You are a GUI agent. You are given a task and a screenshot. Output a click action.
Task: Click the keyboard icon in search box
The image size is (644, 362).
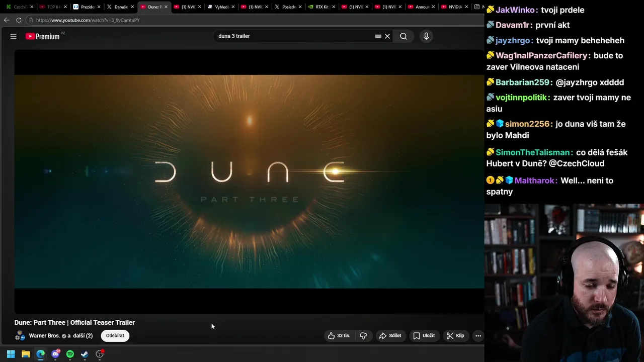point(378,36)
